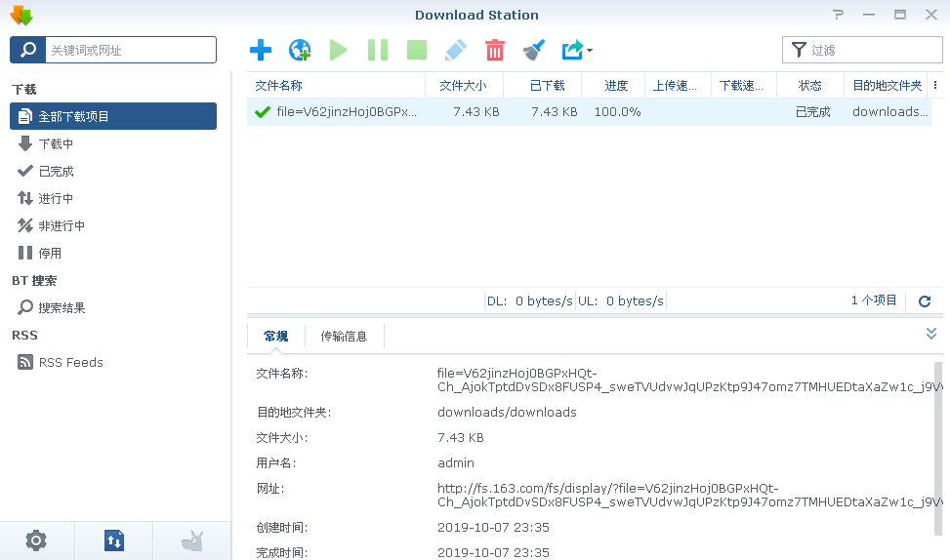Sort by 上传速度 column header

point(678,85)
